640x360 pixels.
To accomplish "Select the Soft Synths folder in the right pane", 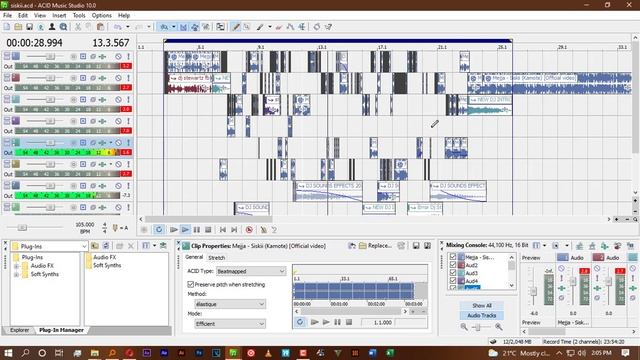I will coord(103,265).
